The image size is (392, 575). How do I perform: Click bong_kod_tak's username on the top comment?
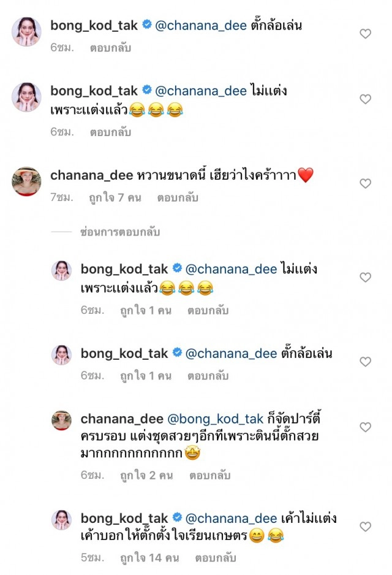pyautogui.click(x=92, y=25)
